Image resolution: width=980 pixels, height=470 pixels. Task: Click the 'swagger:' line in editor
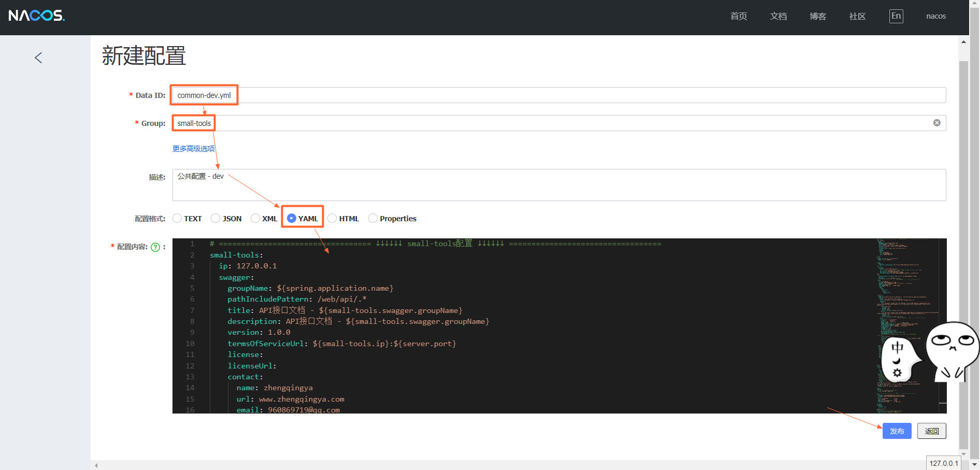236,277
